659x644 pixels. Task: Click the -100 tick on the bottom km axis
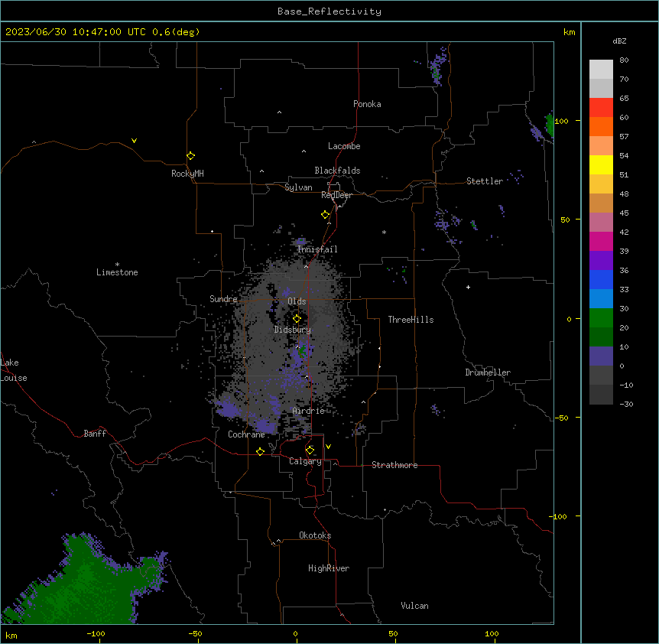click(x=96, y=634)
